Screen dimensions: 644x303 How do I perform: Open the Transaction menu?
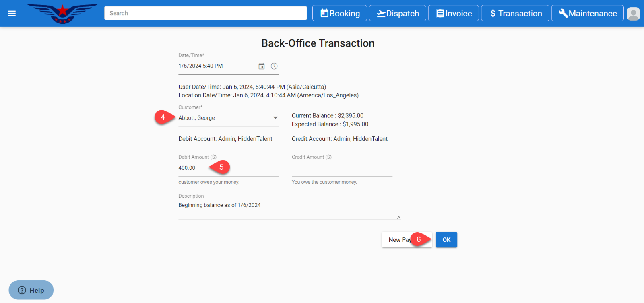tap(515, 13)
